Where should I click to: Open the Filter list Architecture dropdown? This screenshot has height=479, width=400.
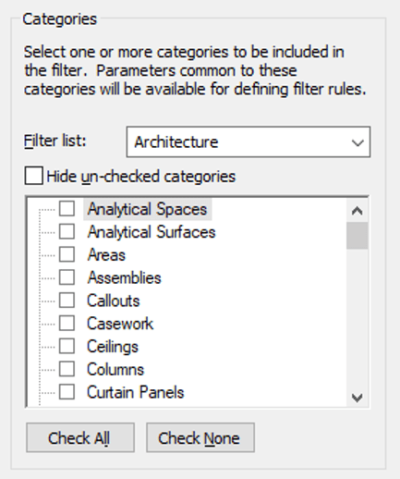tap(248, 142)
